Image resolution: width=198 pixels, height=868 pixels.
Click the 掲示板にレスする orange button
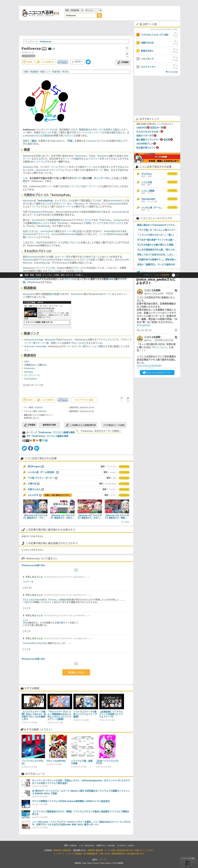click(x=76, y=672)
